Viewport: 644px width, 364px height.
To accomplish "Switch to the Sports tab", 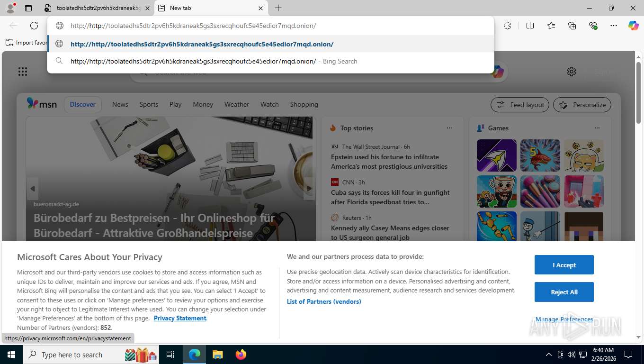I will [149, 104].
